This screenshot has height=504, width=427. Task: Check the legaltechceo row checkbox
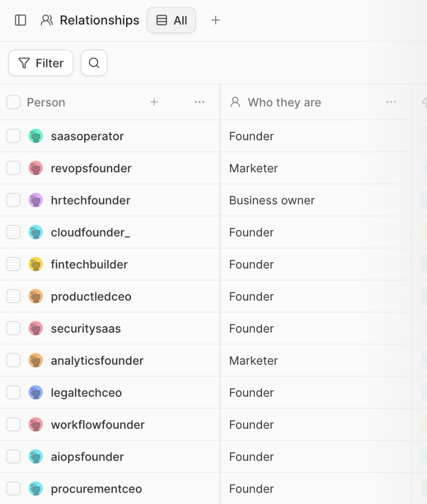click(13, 392)
